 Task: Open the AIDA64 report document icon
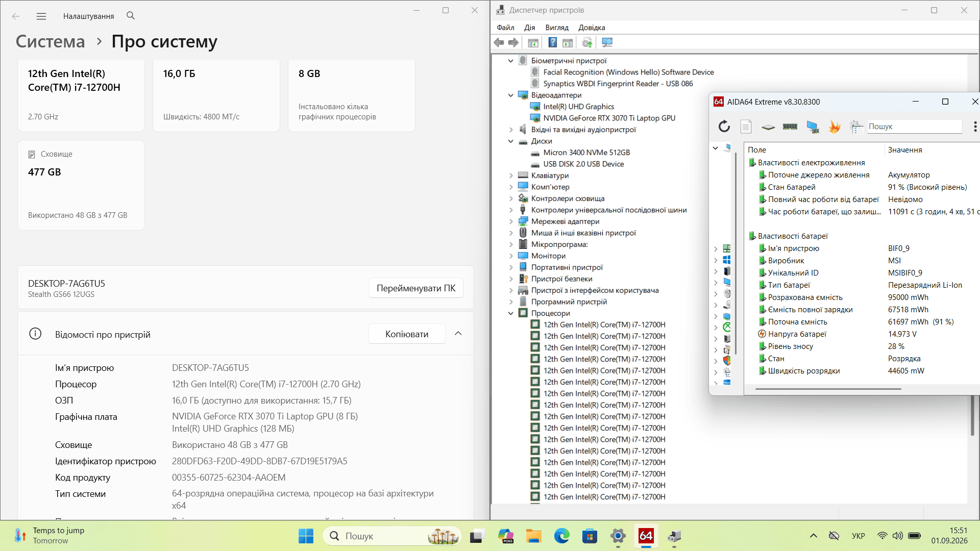[746, 127]
